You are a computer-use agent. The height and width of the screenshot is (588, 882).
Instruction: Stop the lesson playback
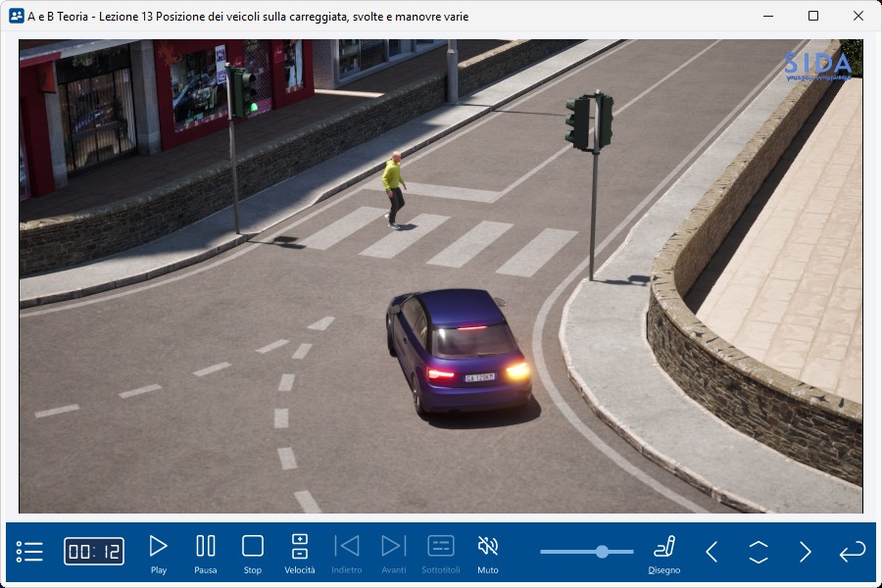point(253,553)
